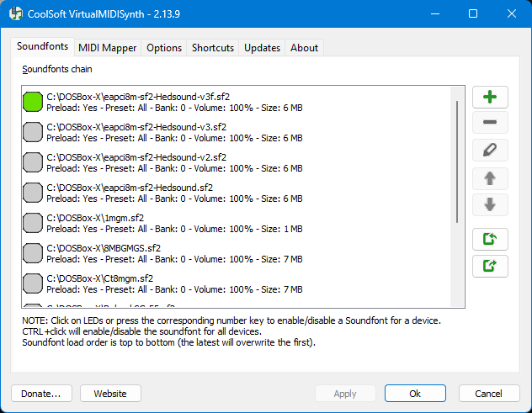Select the C:\DOSBox-X\eapci8m-sf2-Hedsound-v2.sf2 path

[x=136, y=157]
